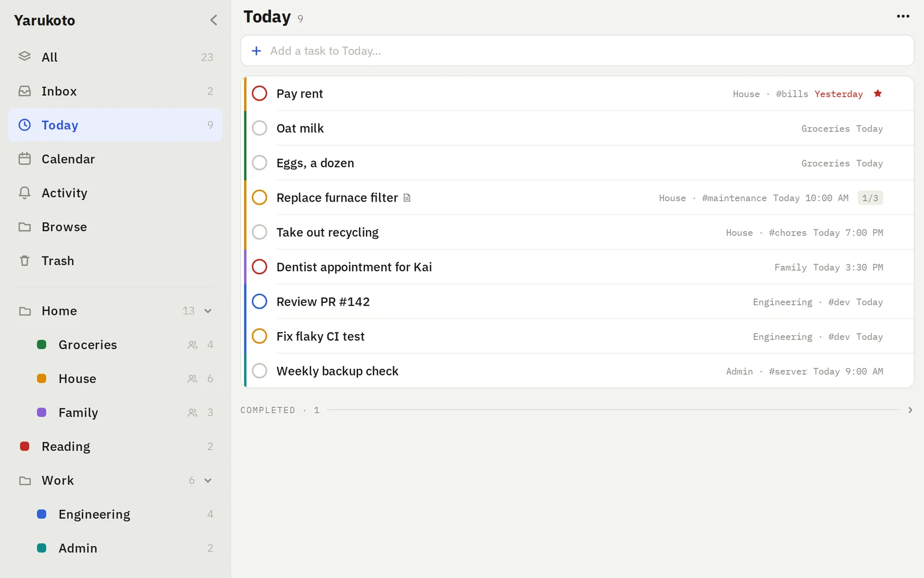Collapse the sidebar with the arrow icon

pyautogui.click(x=214, y=20)
